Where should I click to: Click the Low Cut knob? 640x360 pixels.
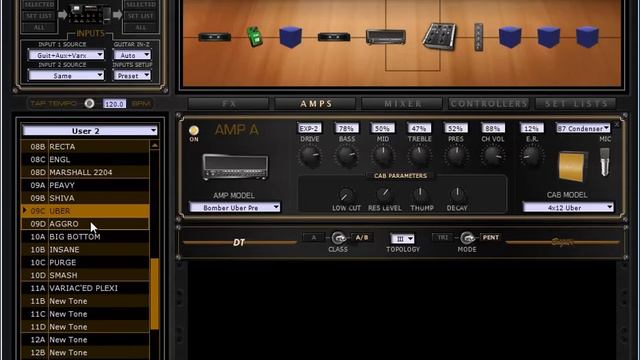(346, 195)
